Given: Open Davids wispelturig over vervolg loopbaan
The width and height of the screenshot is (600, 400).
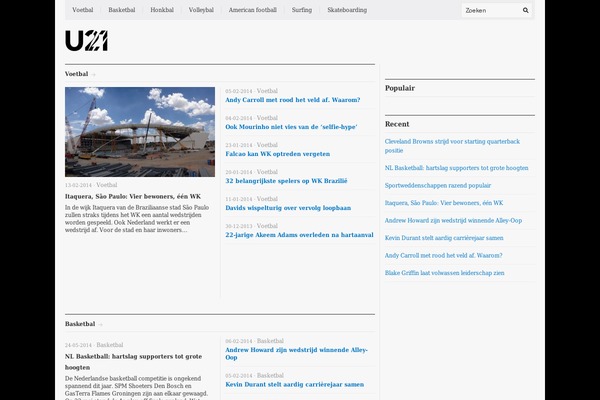Looking at the screenshot, I should click(x=288, y=208).
